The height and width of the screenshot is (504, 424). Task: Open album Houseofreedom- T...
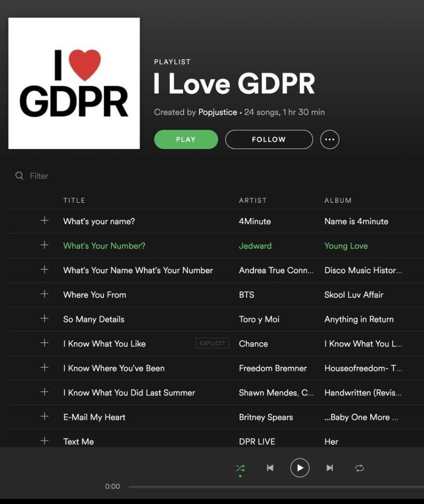point(363,368)
